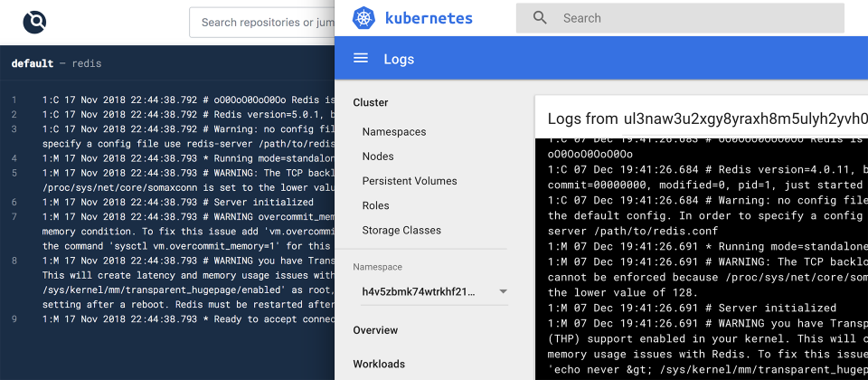
Task: Click the 'Server initialized' line in left log
Action: [178, 202]
